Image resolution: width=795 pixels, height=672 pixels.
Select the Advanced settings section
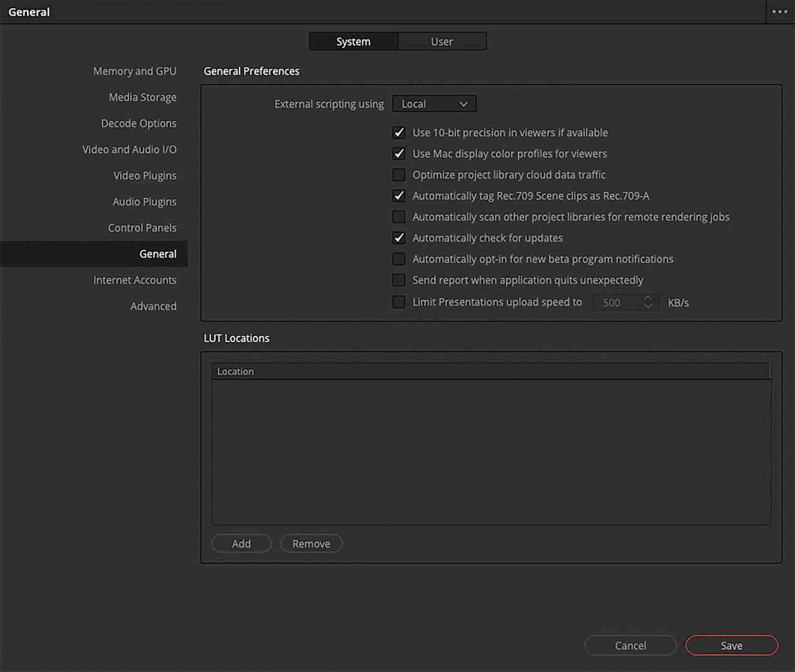[x=153, y=306]
